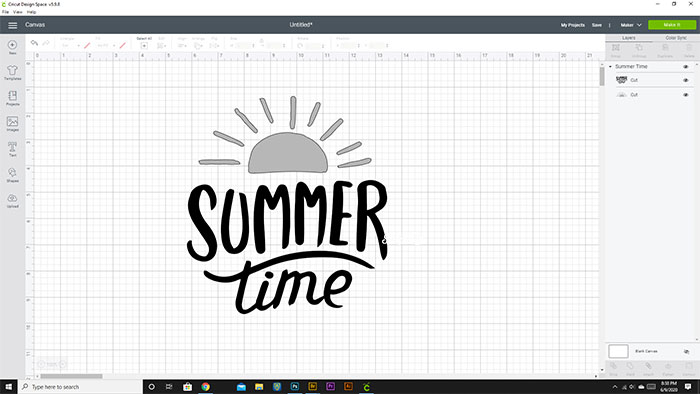Viewport: 700px width, 394px height.
Task: Click the Windows Start button
Action: pyautogui.click(x=8, y=387)
